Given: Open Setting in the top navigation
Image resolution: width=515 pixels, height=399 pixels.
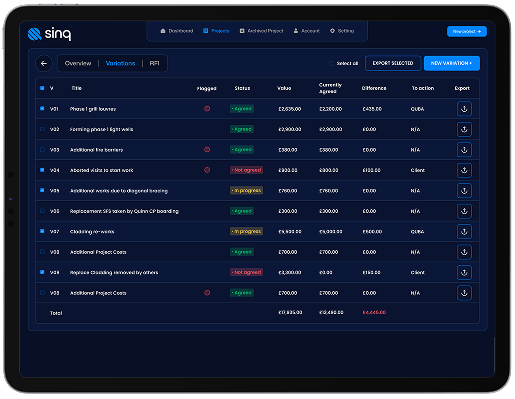Looking at the screenshot, I should tap(342, 31).
